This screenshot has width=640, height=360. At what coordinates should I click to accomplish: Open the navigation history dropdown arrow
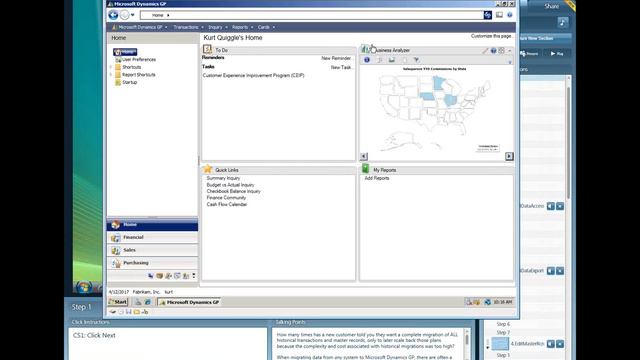(133, 15)
